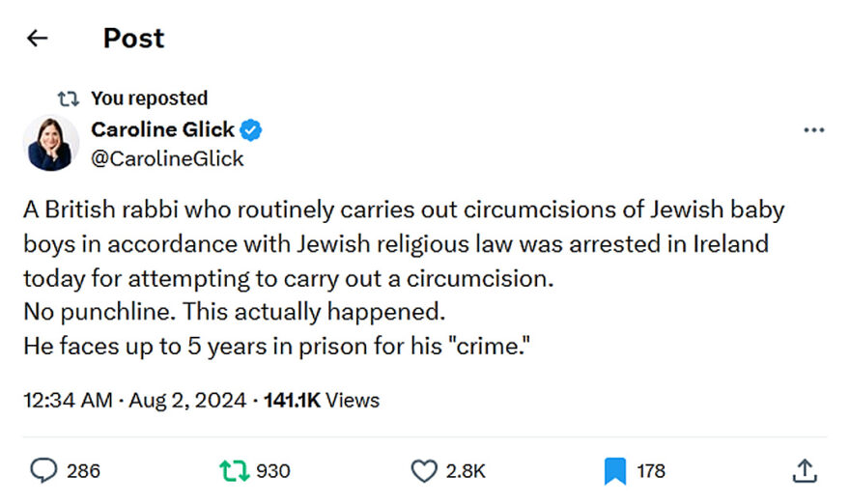
Task: Open the three-dot more options menu
Action: pos(813,130)
